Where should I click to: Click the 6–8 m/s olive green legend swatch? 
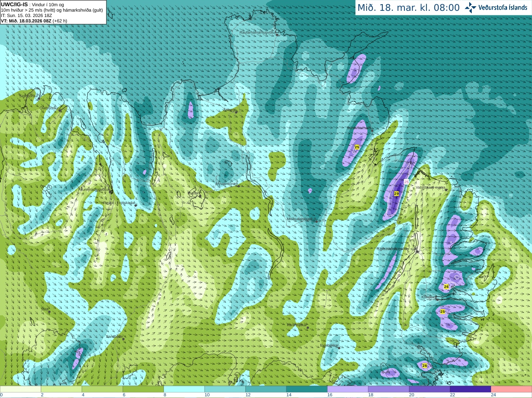coord(143,389)
